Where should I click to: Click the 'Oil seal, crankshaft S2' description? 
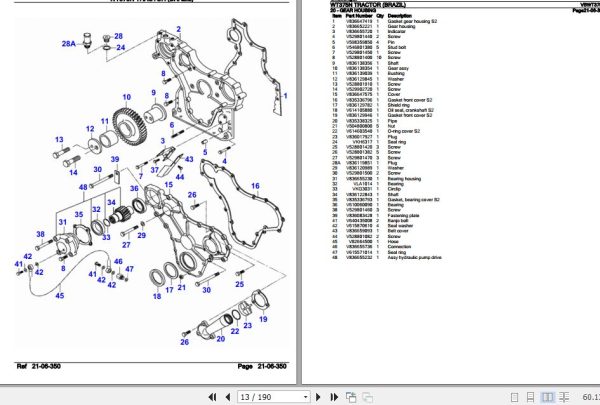coord(411,110)
